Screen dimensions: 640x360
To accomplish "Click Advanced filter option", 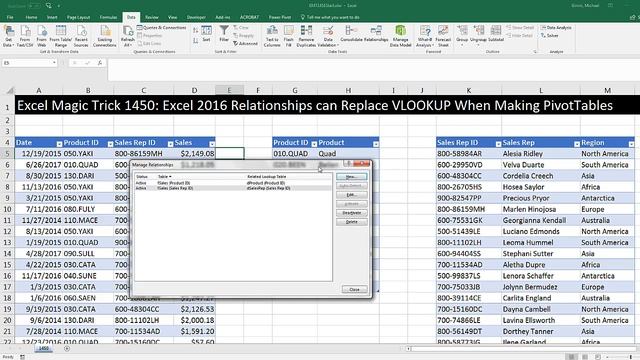I will click(246, 43).
